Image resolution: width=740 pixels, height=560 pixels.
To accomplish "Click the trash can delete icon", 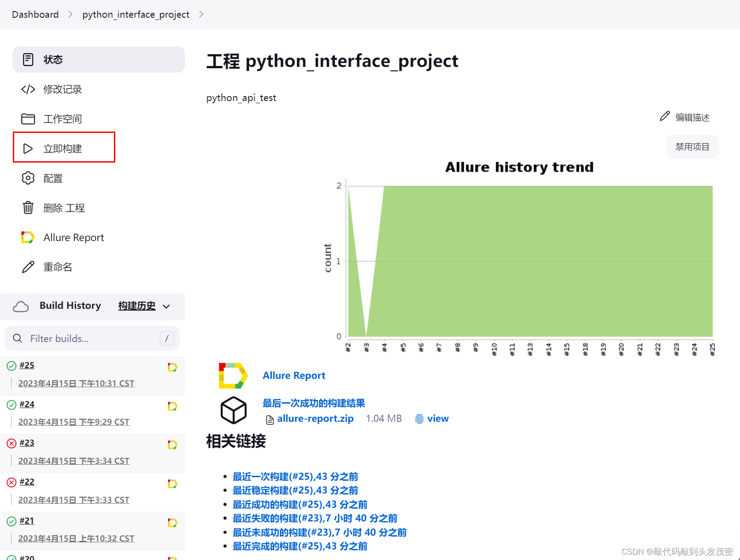I will pos(28,207).
